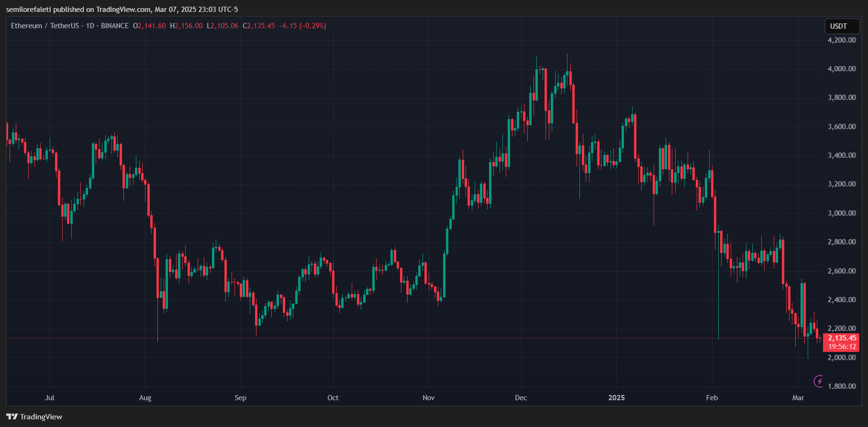Click the 4,200.00 price axis label
Image resolution: width=868 pixels, height=427 pixels.
coord(842,40)
